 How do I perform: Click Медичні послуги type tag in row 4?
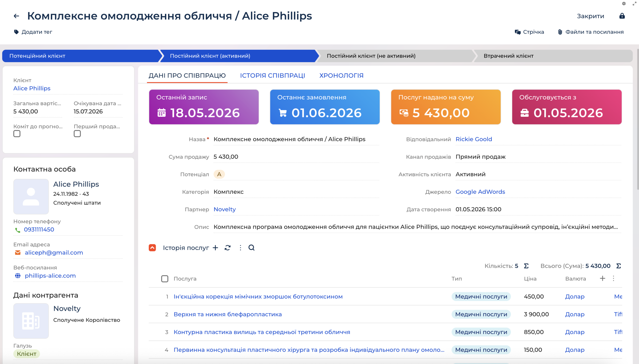(481, 350)
